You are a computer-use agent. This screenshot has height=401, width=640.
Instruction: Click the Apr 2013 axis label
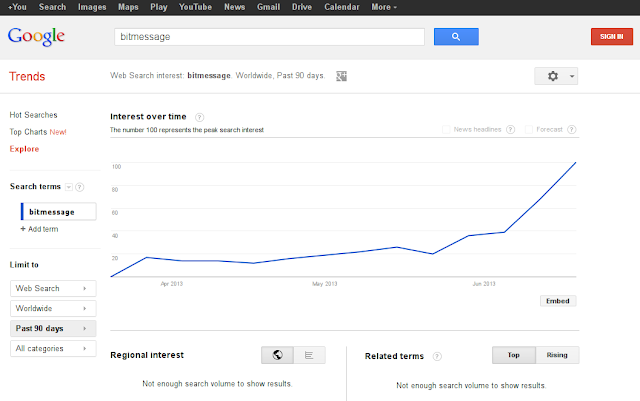click(171, 283)
